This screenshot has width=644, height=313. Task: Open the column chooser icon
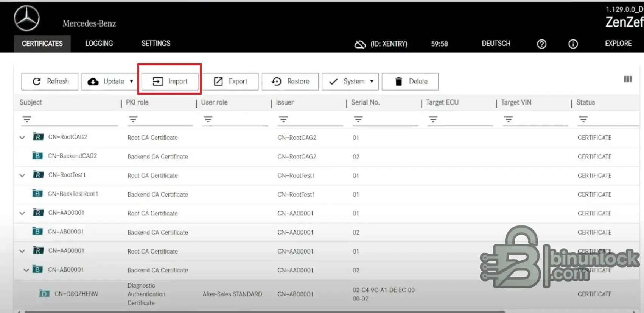[628, 79]
